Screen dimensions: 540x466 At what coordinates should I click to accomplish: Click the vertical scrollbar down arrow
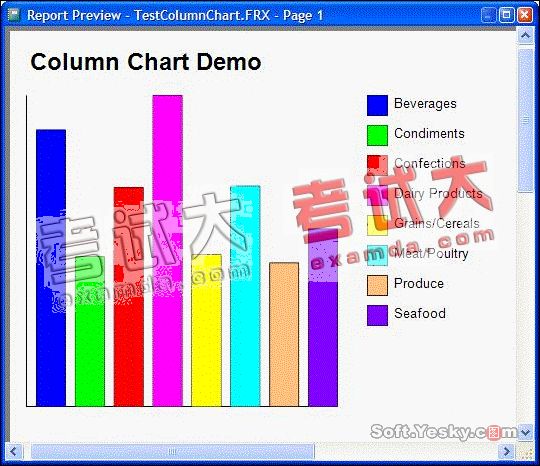pyautogui.click(x=525, y=432)
